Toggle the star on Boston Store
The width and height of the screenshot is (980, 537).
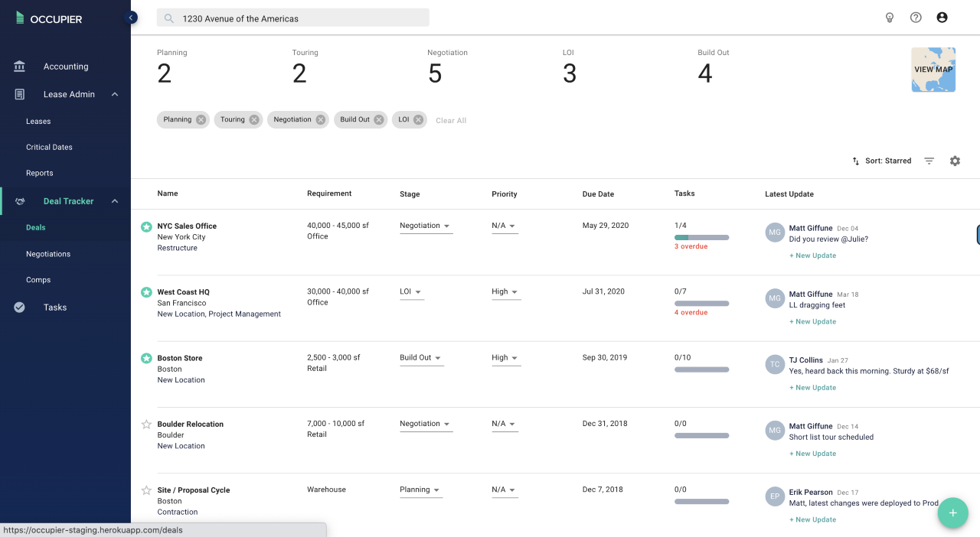(146, 358)
